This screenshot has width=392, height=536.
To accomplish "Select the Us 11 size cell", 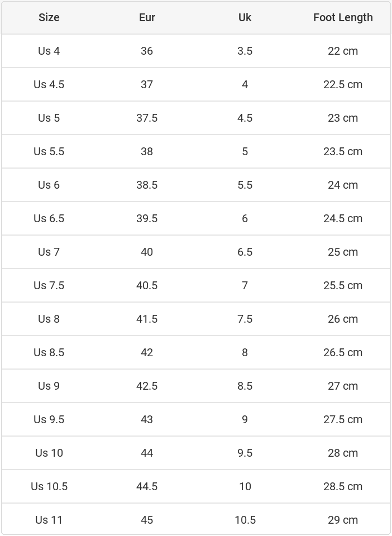I will click(x=49, y=520).
